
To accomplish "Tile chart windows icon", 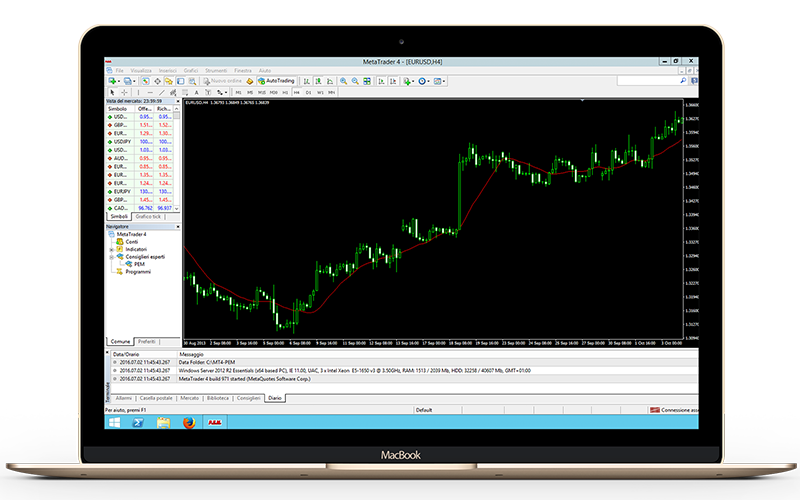I will point(367,81).
